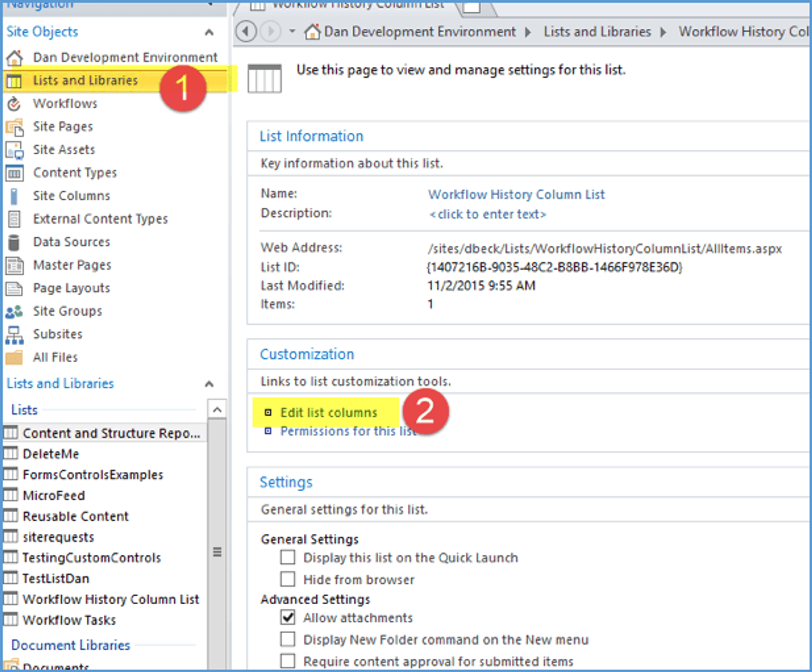Open Dan Development Environment home icon in Site Objects

click(14, 57)
